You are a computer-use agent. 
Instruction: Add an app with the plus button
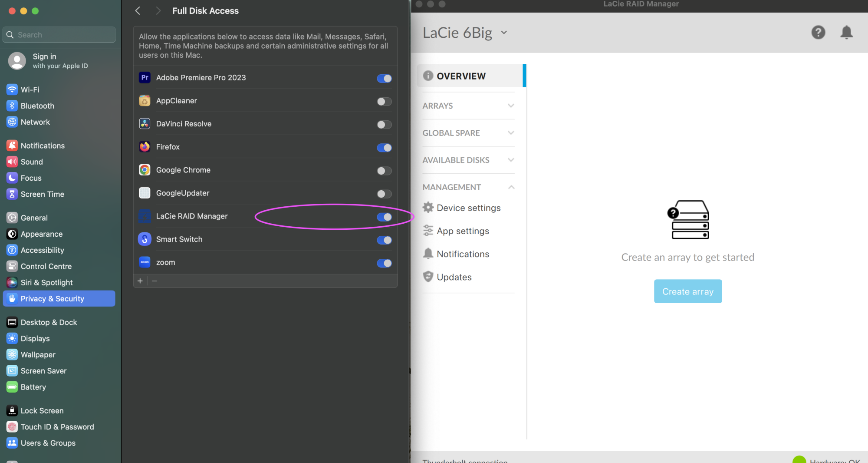pos(140,281)
